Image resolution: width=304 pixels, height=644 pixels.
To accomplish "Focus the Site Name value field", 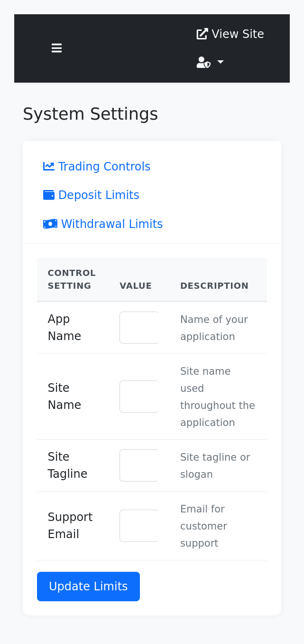I will click(x=139, y=397).
